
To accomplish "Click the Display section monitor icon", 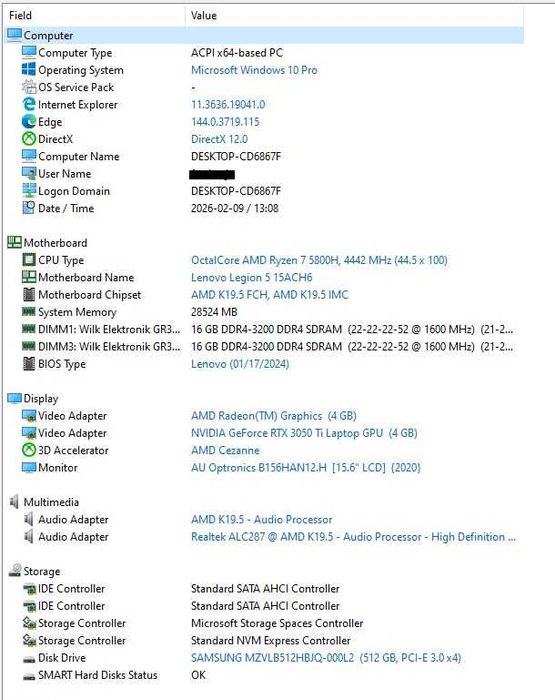I will tap(14, 398).
